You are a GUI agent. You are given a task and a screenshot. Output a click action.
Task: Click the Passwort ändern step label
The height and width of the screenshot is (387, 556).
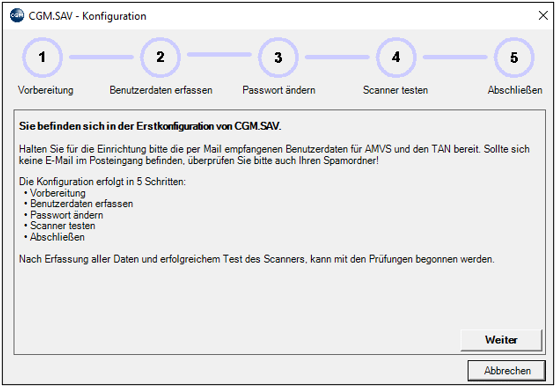pos(279,90)
